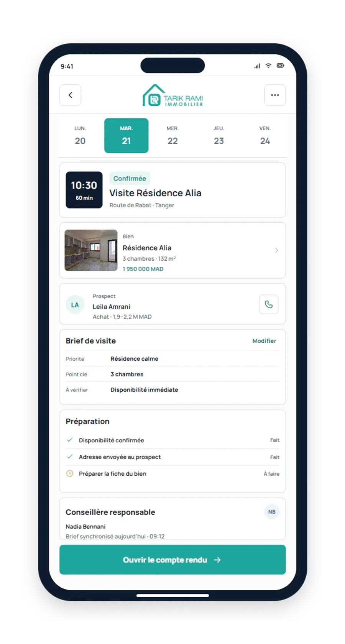Tap the 1 950 000 MAD price
This screenshot has height=644, width=345.
pyautogui.click(x=143, y=269)
